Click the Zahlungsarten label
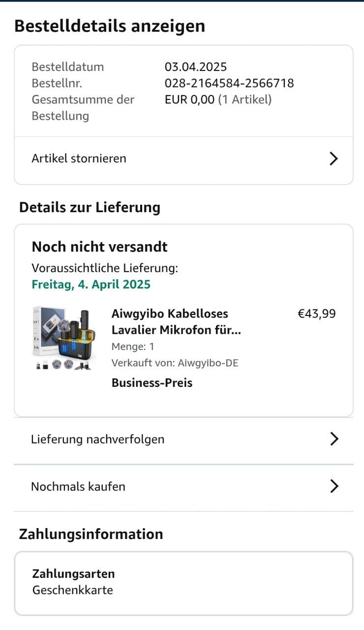The image size is (364, 630). [73, 574]
